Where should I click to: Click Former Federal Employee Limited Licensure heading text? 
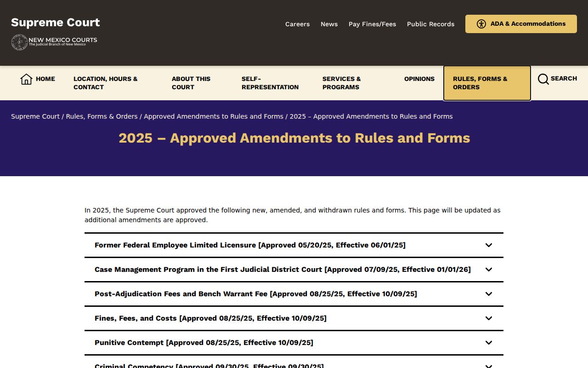(250, 245)
